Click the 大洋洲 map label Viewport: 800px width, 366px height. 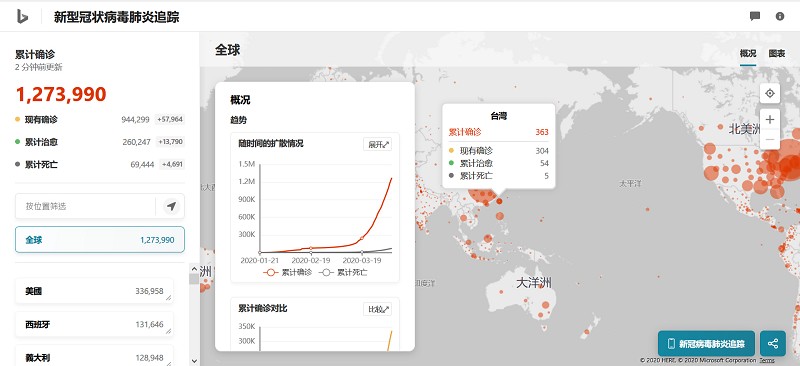534,282
